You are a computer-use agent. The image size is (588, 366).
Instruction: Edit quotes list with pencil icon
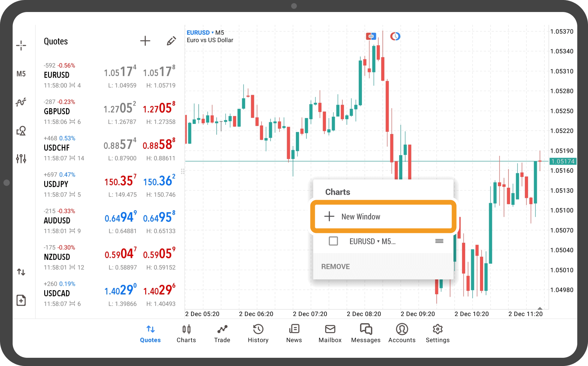click(171, 41)
